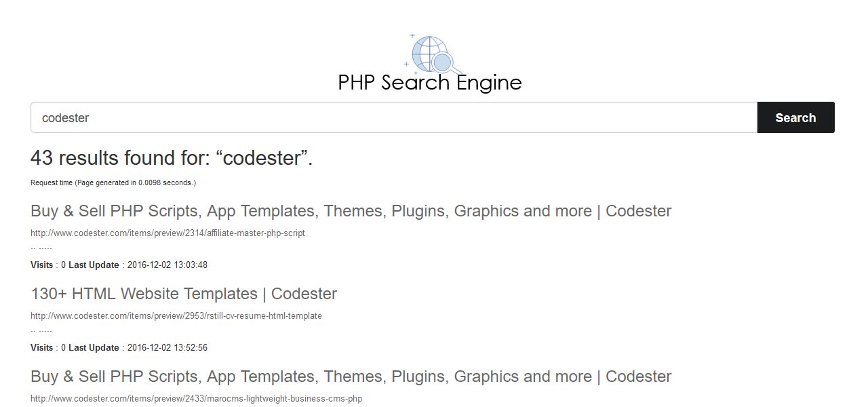Click dotted snippet under rstill-cv-resume URL
The width and height of the screenshot is (868, 407).
coord(41,330)
